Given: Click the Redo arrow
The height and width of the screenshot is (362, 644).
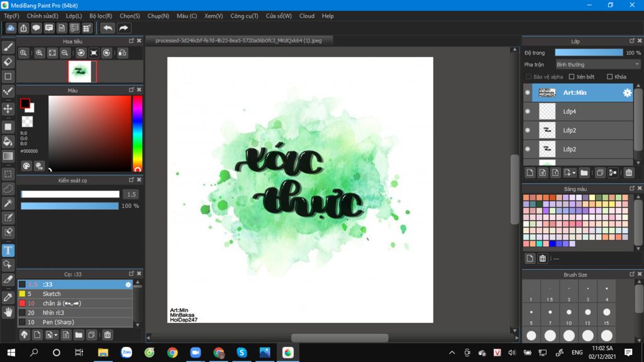Looking at the screenshot, I should (x=123, y=28).
